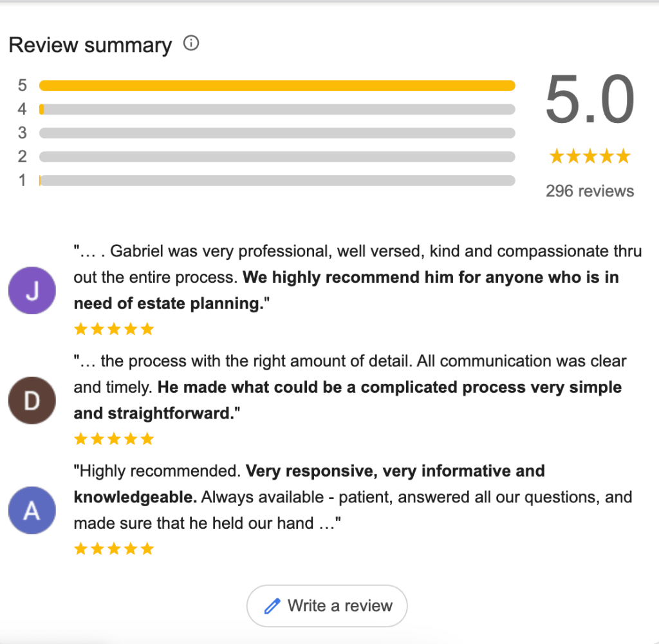Click the 296 reviews link
Screen dimensions: 659x644
589,191
